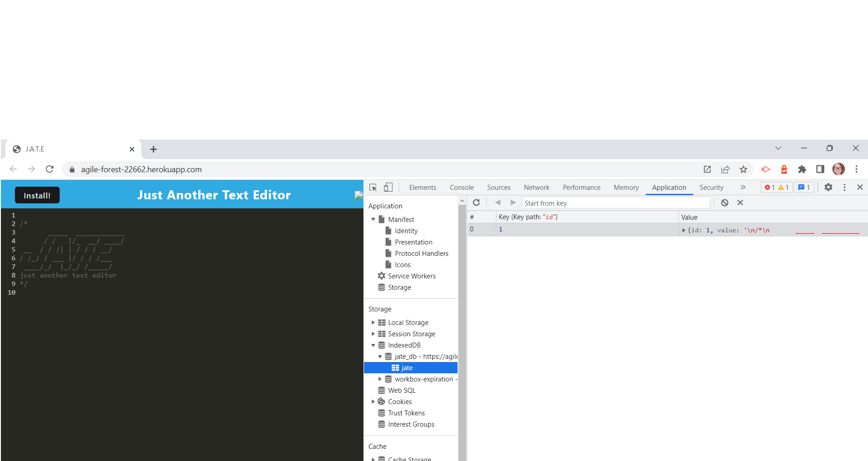The image size is (868, 461).
Task: Click the Install! button
Action: click(37, 195)
